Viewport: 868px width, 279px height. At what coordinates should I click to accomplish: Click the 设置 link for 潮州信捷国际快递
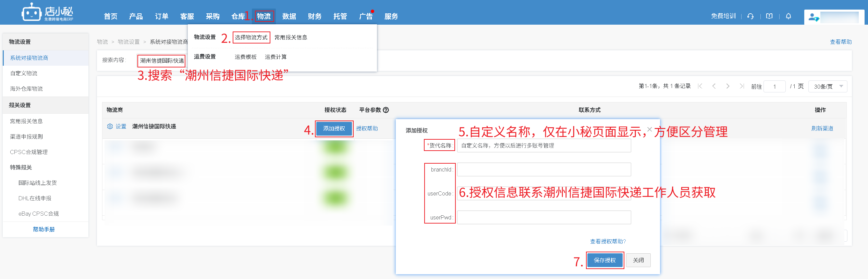[121, 126]
